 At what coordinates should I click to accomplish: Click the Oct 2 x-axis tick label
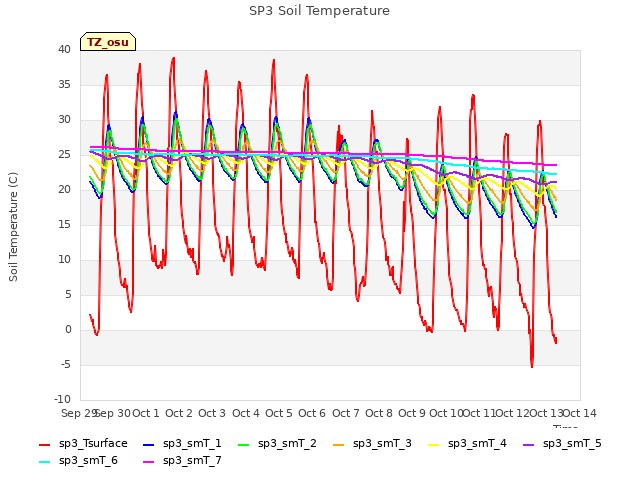click(179, 413)
